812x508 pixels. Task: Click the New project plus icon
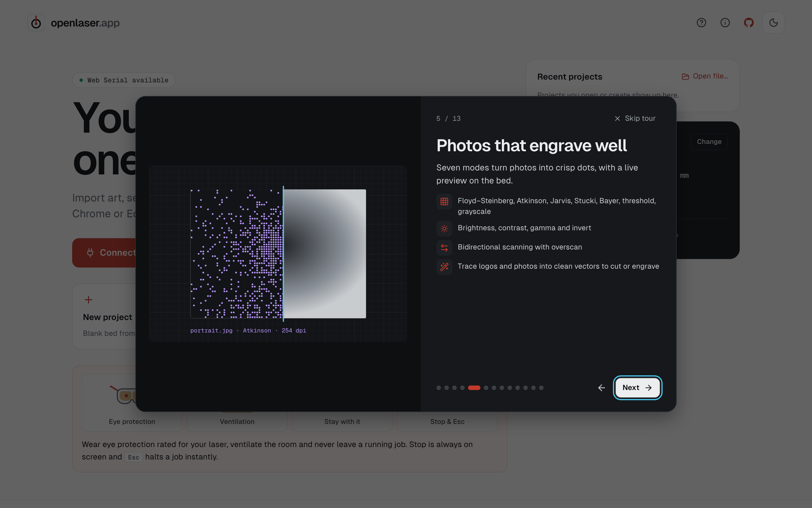89,300
